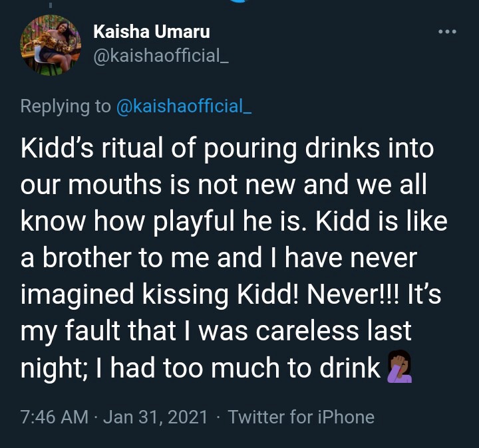Screen dimensions: 479x448
Task: Open the Twitter for iPhone source link
Action: (301, 417)
